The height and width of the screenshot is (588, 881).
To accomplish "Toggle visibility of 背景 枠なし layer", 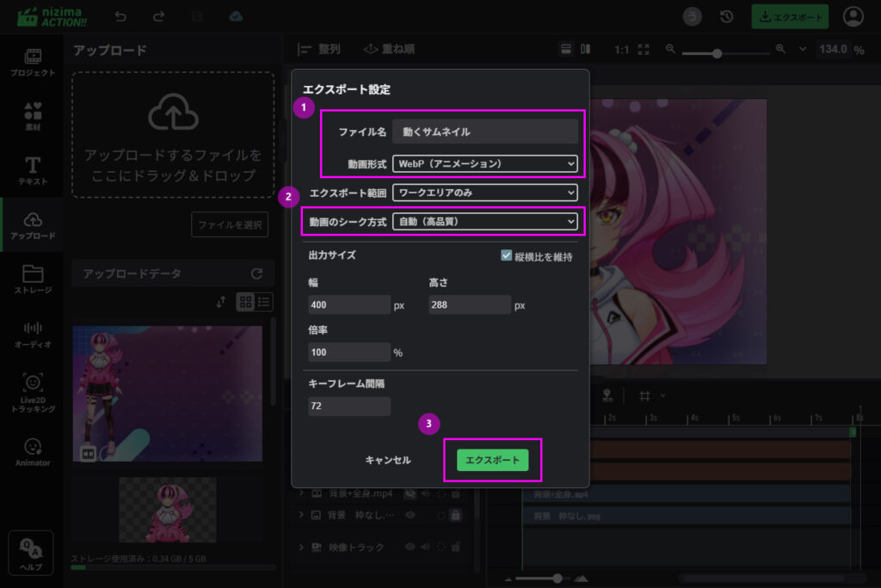I will (x=410, y=515).
